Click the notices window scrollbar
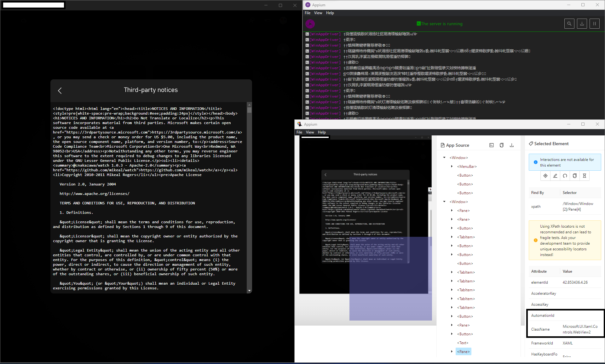The image size is (605, 364). coord(249,109)
